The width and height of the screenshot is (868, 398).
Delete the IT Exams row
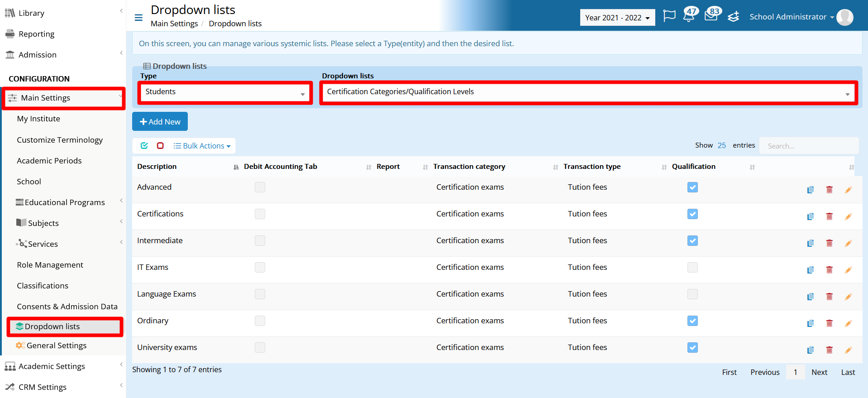(x=829, y=270)
